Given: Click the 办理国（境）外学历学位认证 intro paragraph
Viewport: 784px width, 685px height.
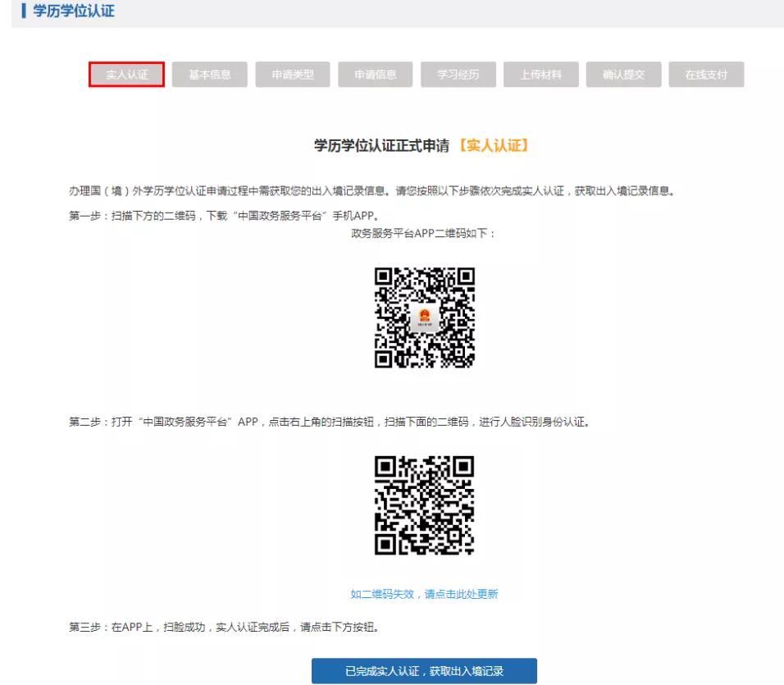Looking at the screenshot, I should [373, 191].
